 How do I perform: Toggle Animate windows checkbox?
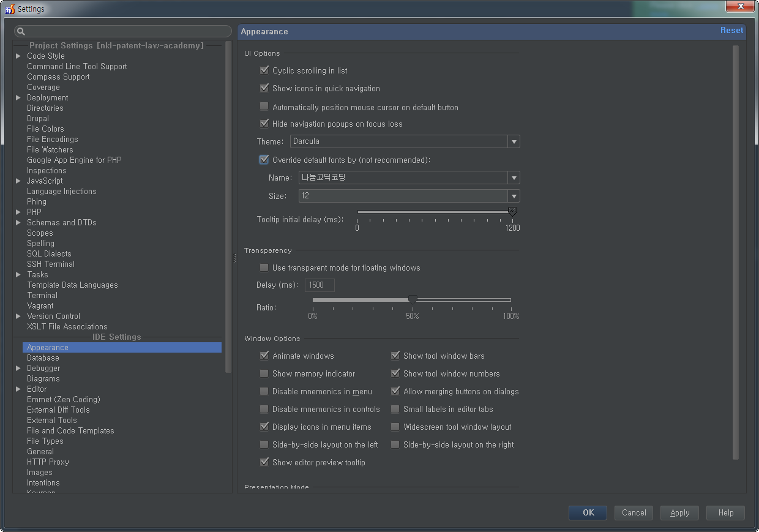(x=264, y=356)
